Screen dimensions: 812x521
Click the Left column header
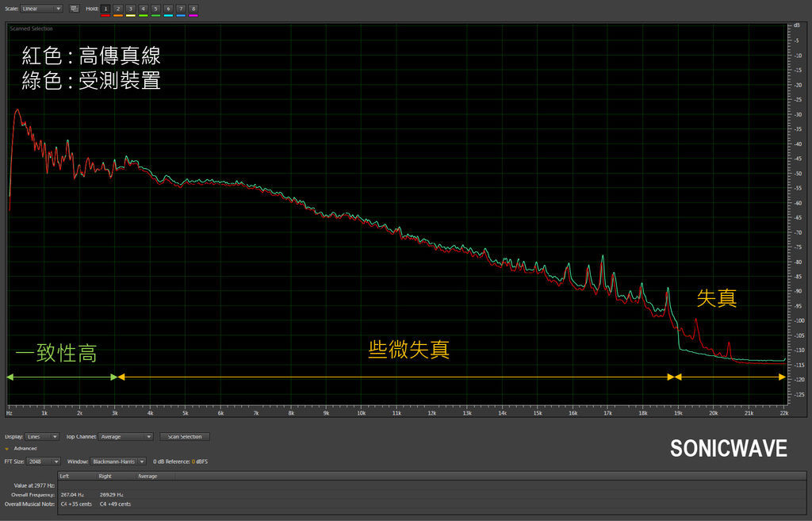tap(65, 476)
